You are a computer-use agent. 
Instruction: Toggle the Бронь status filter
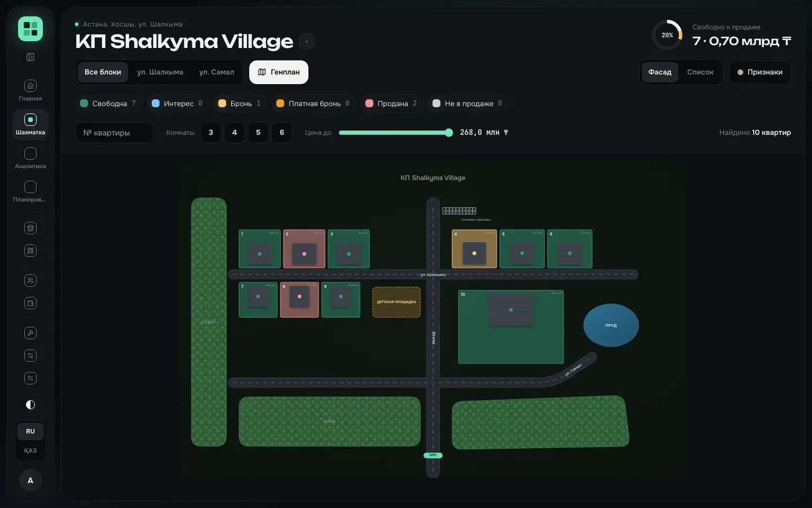tap(239, 103)
